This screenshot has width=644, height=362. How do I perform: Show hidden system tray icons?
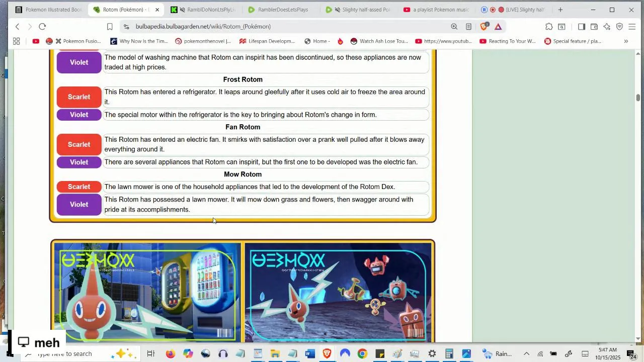pyautogui.click(x=526, y=354)
